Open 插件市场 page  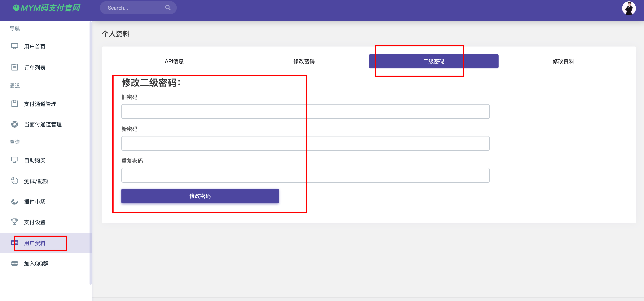click(x=35, y=202)
